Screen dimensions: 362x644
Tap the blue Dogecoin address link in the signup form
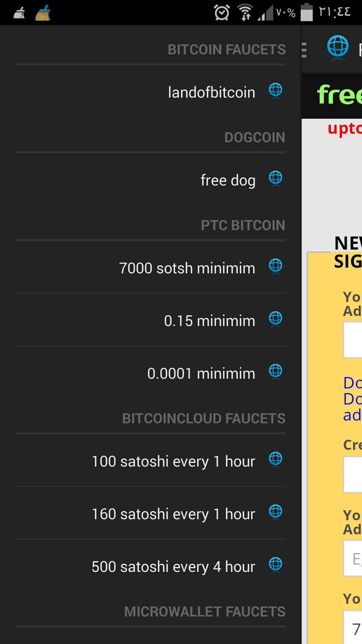(352, 400)
